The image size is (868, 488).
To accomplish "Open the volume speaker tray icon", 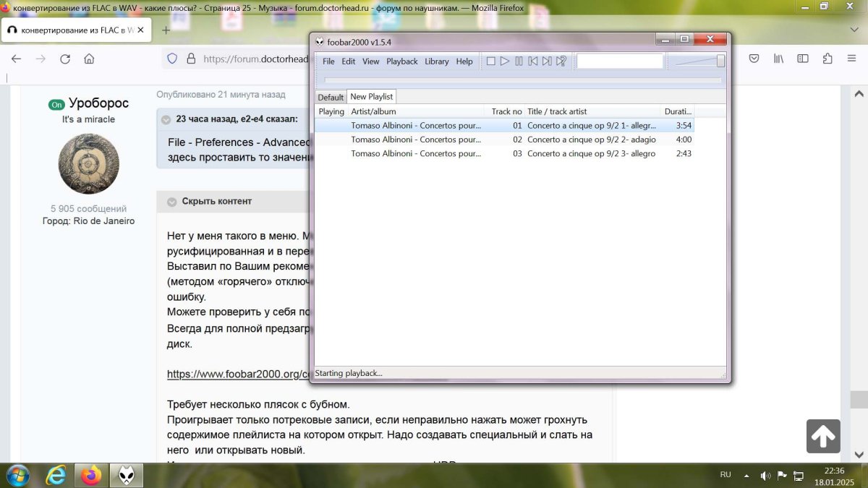I will (765, 476).
